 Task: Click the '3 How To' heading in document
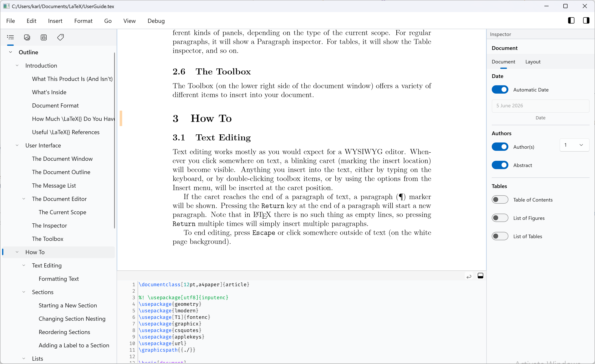coord(202,118)
